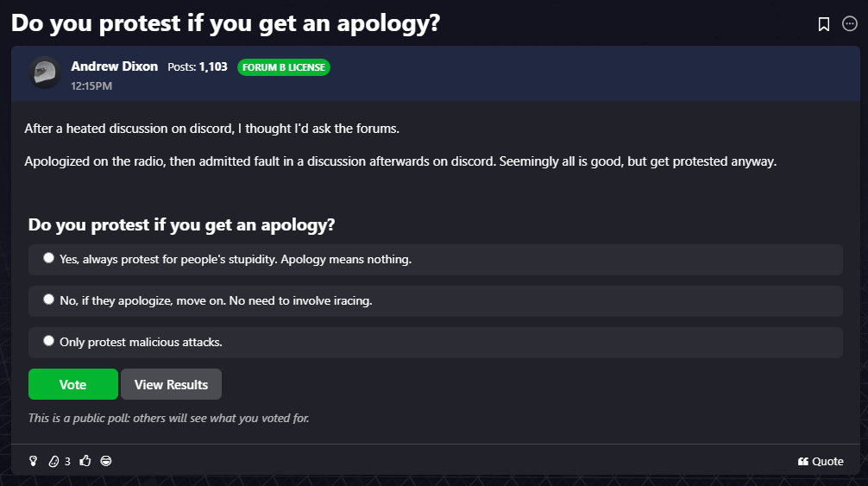Select 'No, if they apologize' radio option
This screenshot has width=868, height=486.
point(49,300)
